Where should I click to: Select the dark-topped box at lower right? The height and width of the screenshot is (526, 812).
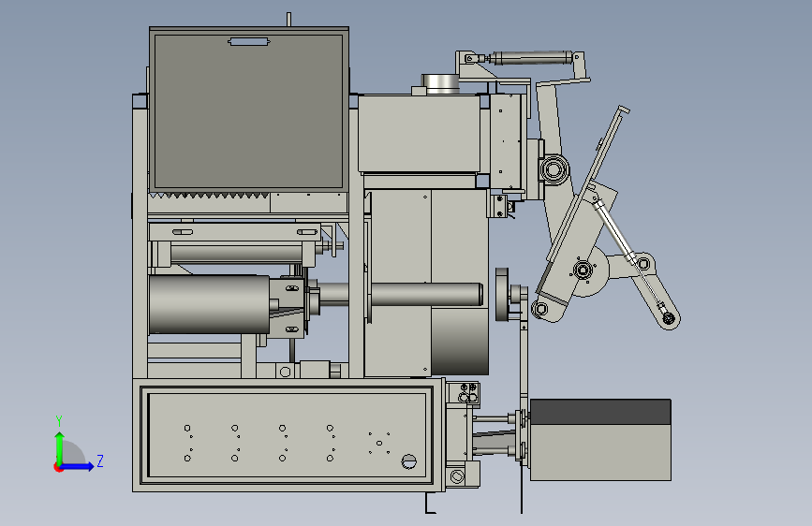(x=600, y=440)
